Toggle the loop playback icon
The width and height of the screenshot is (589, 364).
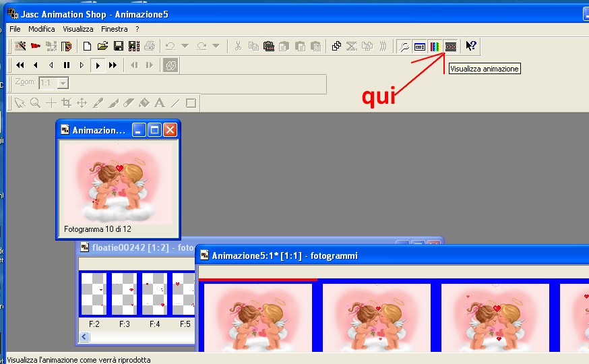170,65
